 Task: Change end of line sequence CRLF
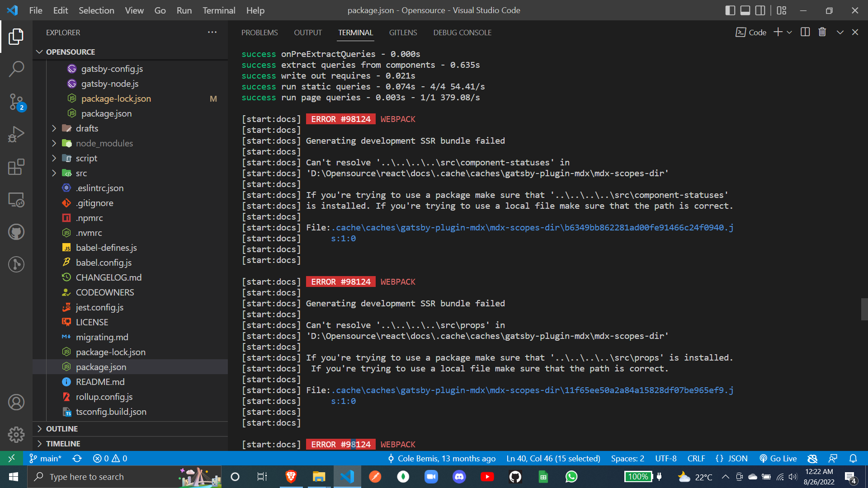pyautogui.click(x=696, y=458)
